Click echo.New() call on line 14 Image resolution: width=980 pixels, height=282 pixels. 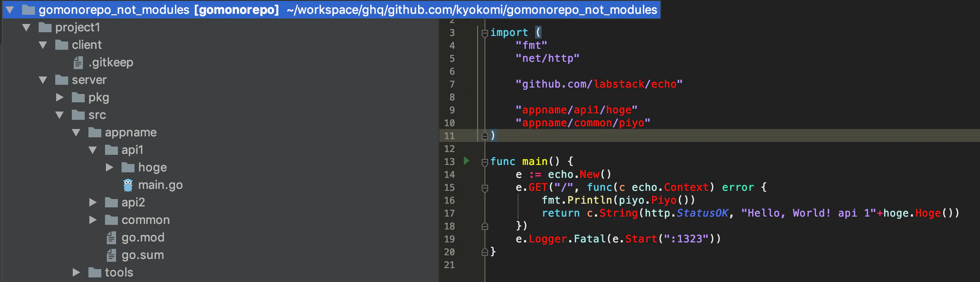point(579,174)
